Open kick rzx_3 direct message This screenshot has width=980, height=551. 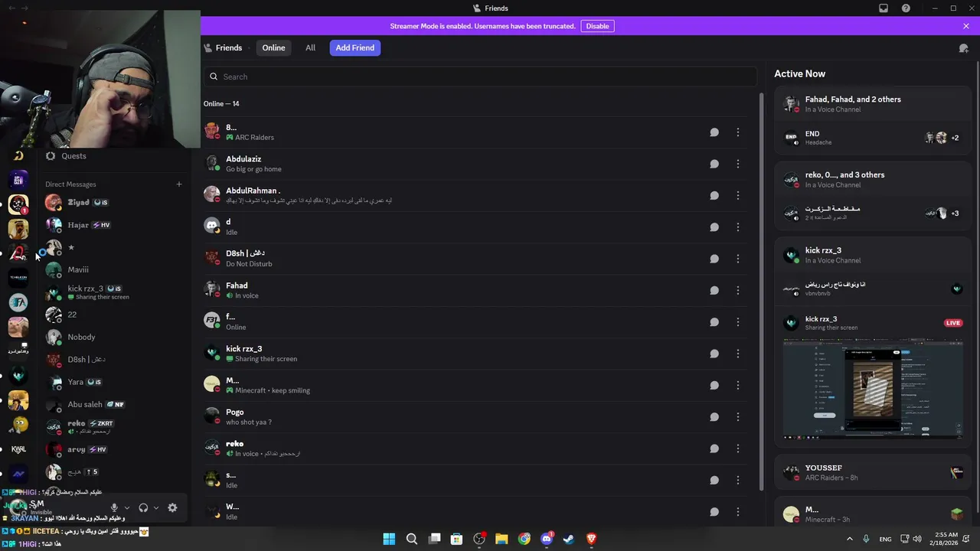pos(115,292)
